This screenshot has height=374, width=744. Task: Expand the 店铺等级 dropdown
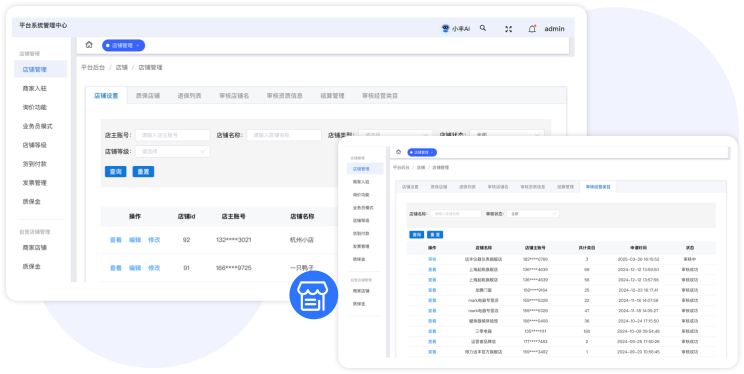point(173,151)
